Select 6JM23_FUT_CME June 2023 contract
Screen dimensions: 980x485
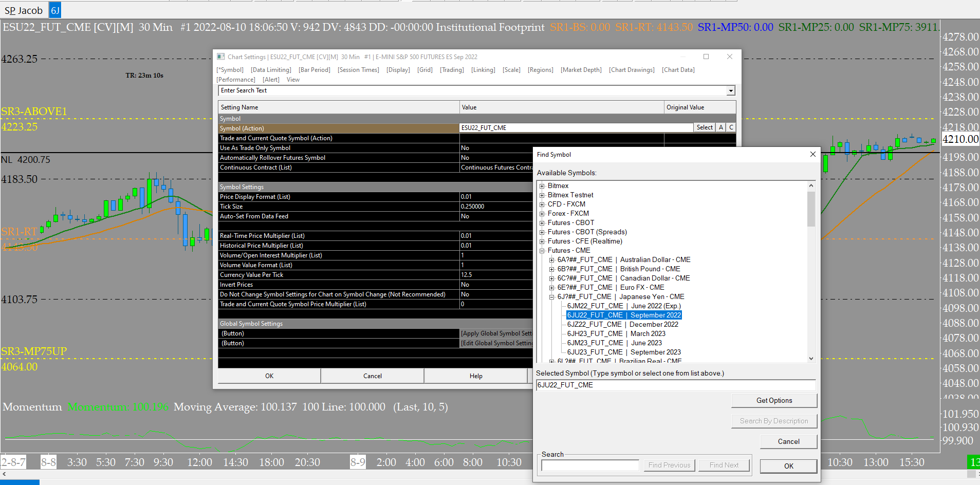(614, 343)
